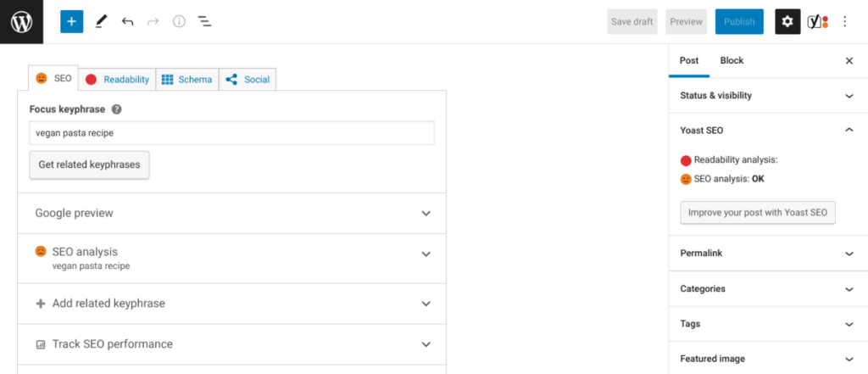Click the focus keyphrase help icon
Screen dimensions: 868x374
pyautogui.click(x=116, y=109)
